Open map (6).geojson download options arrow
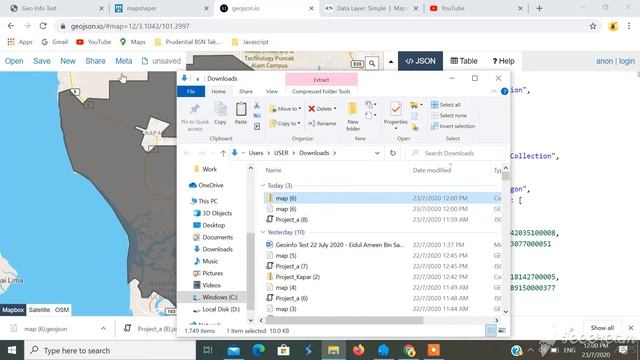Screen dimensions: 640x360 (103, 329)
